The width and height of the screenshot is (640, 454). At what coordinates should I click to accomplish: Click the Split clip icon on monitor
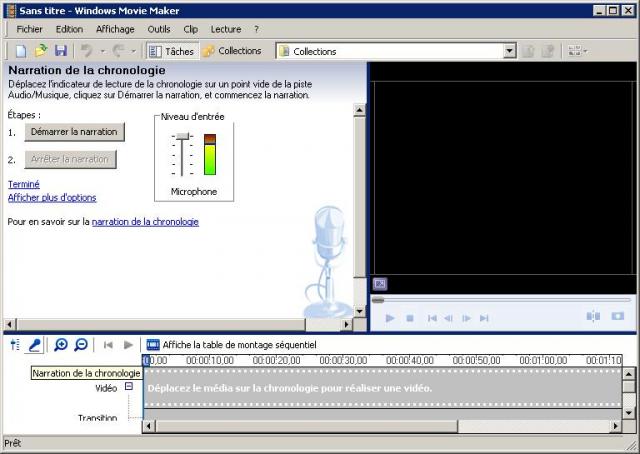pos(593,316)
